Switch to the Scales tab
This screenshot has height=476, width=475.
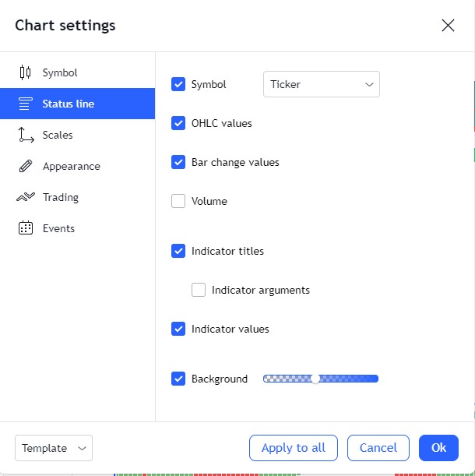(58, 135)
